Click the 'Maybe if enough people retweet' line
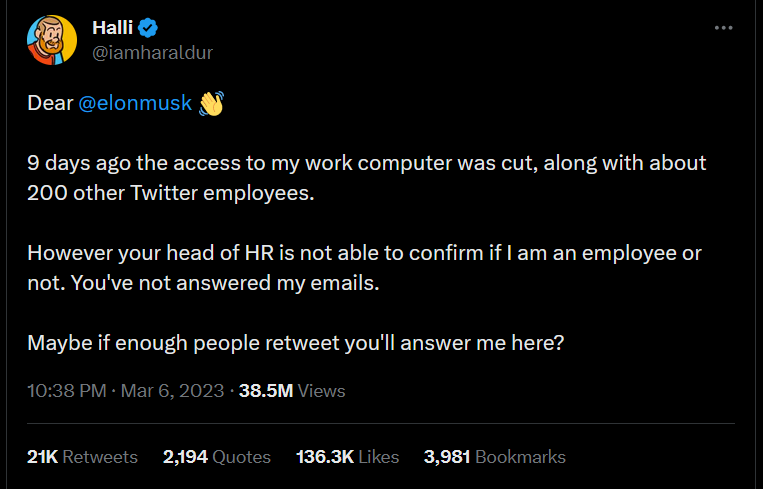The height and width of the screenshot is (489, 763). tap(295, 343)
